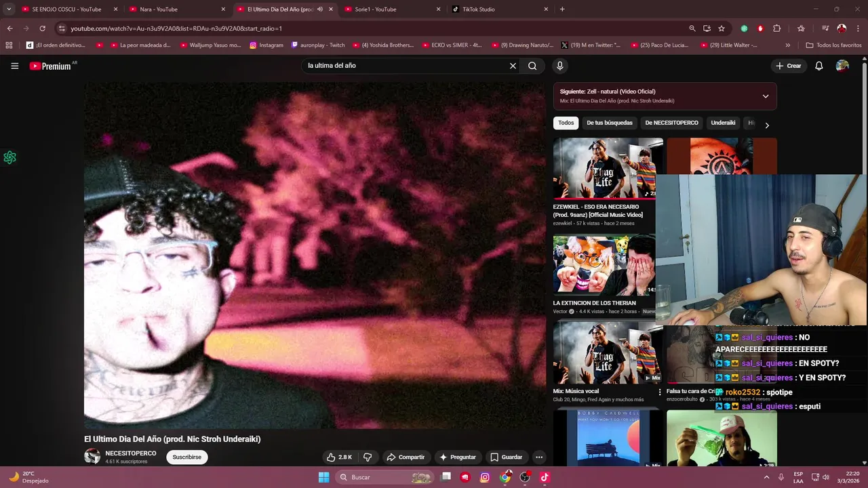Open Chrome from the taskbar
Screen dimensions: 868x488
pos(505,477)
